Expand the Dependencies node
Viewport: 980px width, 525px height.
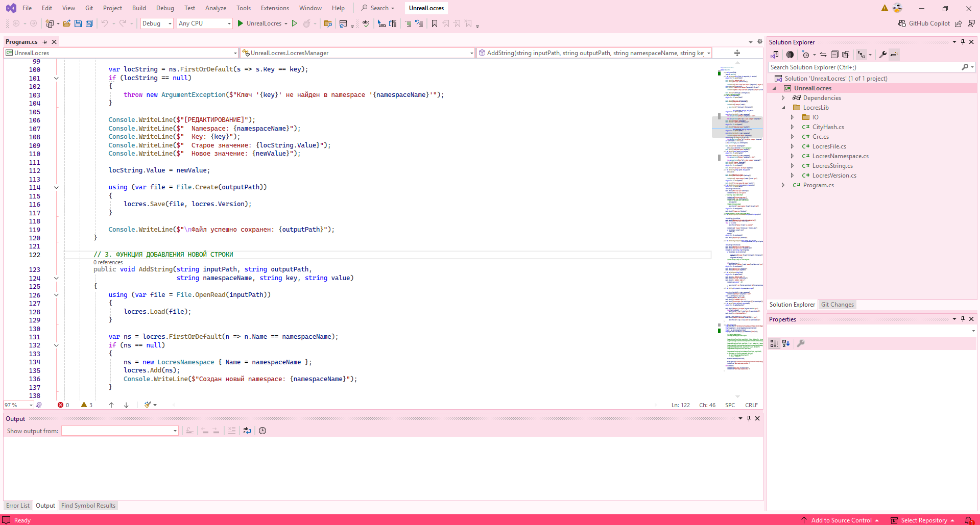[x=783, y=98]
